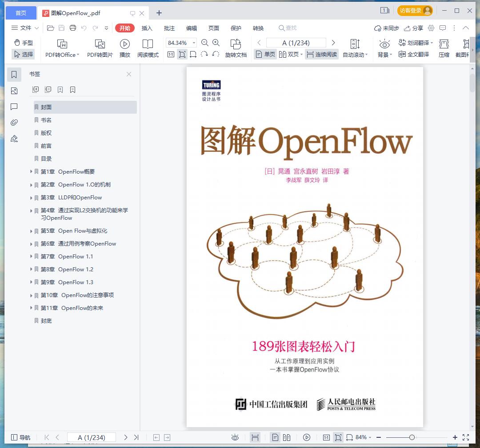Open the 插入 ribbon tab
Viewport: 480px width, 448px height.
pos(147,28)
